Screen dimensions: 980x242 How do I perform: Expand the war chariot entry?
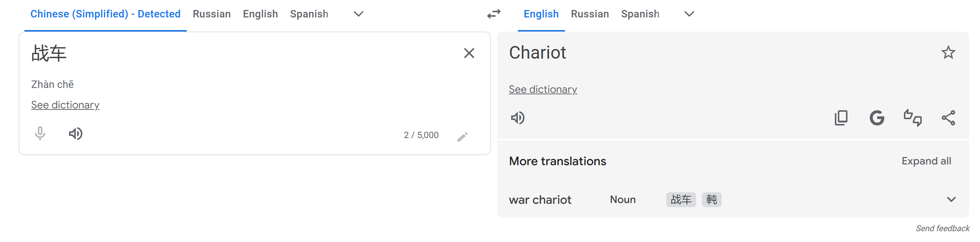[951, 200]
